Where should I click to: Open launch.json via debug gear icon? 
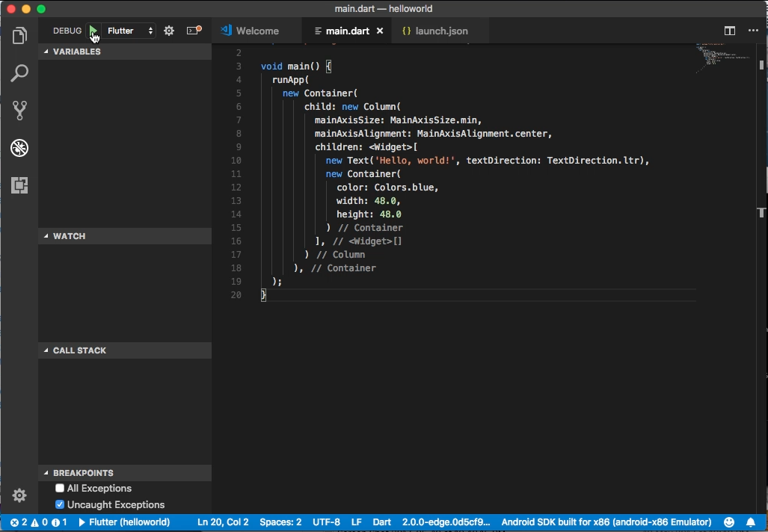(169, 31)
